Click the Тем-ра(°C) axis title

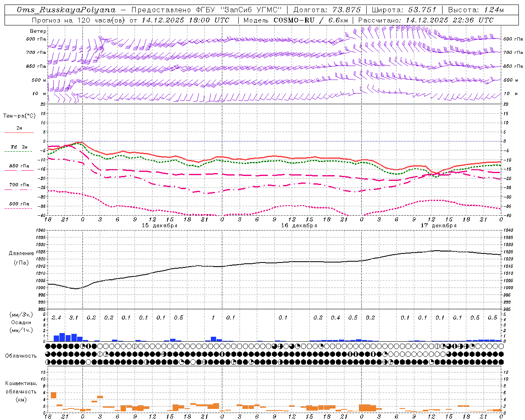pyautogui.click(x=19, y=116)
